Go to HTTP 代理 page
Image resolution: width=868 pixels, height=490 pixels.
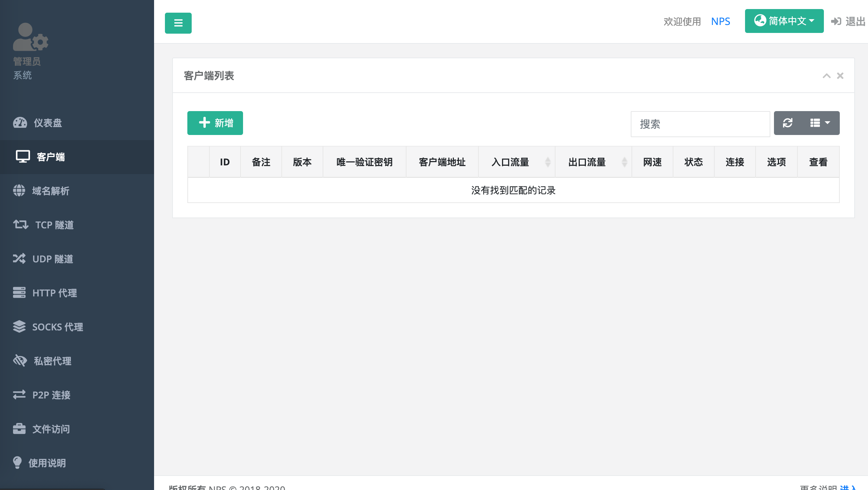pos(54,293)
